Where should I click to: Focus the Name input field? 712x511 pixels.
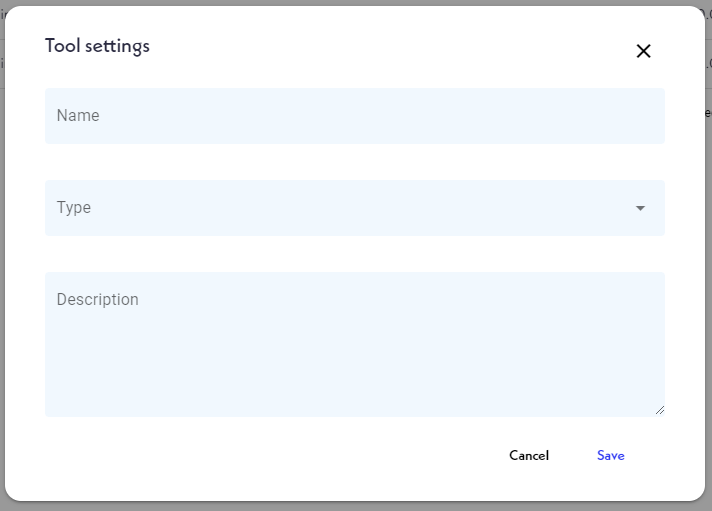[x=354, y=116]
